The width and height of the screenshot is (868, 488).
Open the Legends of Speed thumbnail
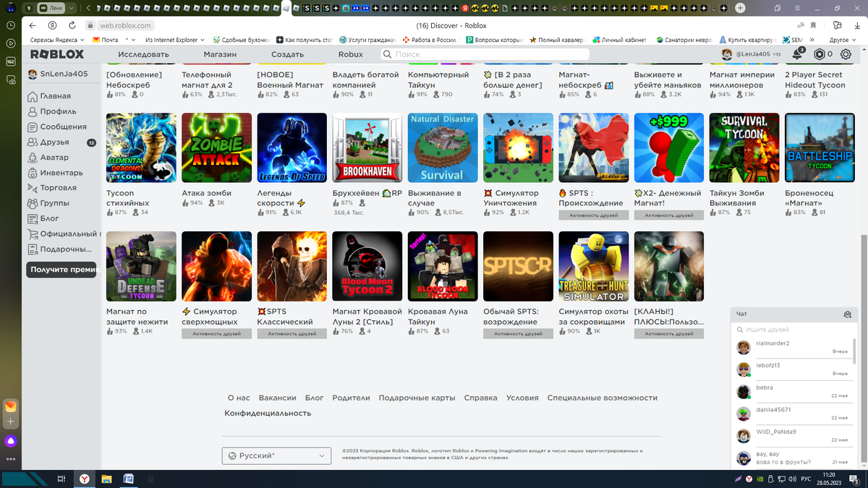pos(292,147)
